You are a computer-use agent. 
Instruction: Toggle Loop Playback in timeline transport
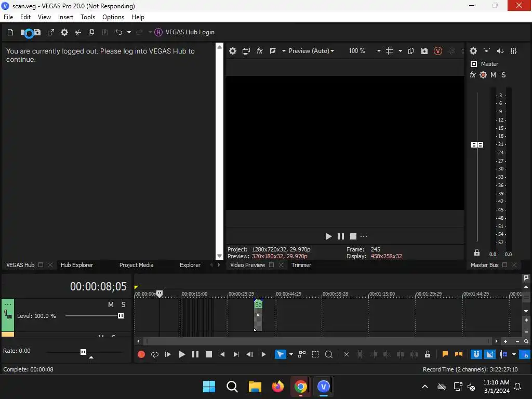tap(155, 354)
